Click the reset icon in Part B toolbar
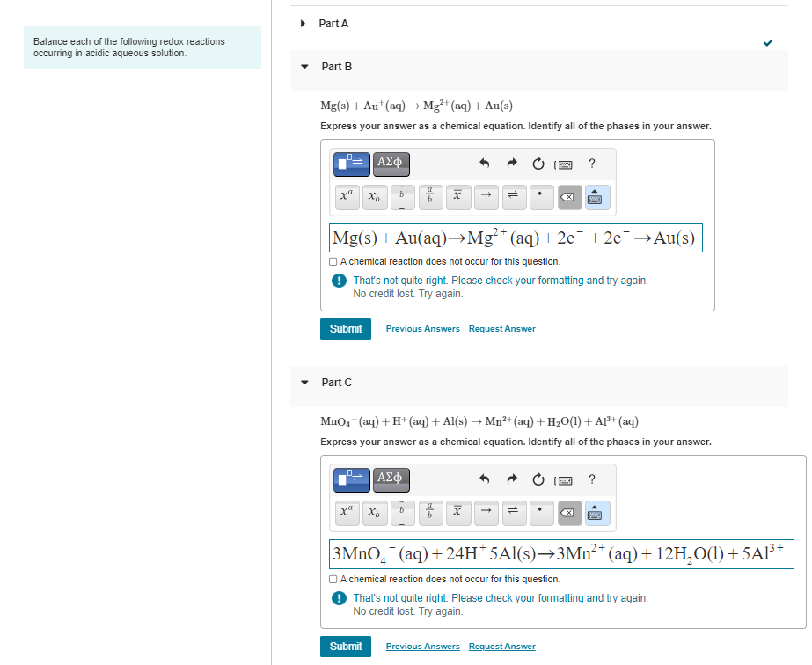 coord(538,164)
